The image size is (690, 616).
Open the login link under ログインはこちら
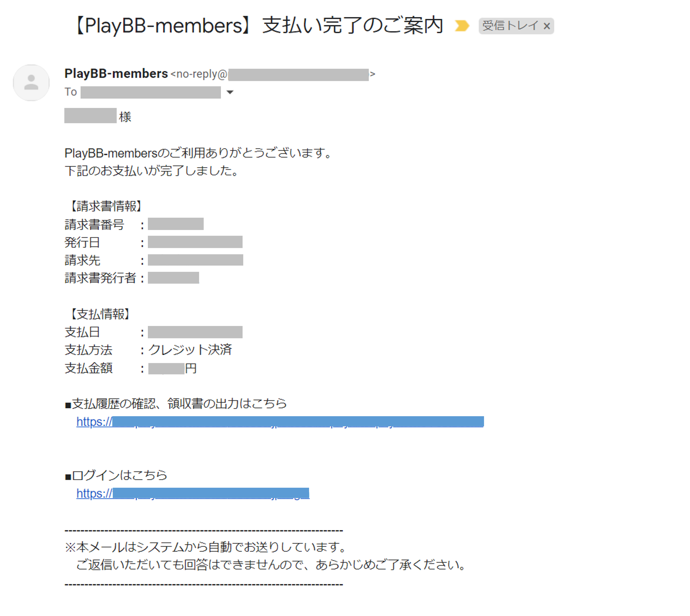click(x=193, y=493)
